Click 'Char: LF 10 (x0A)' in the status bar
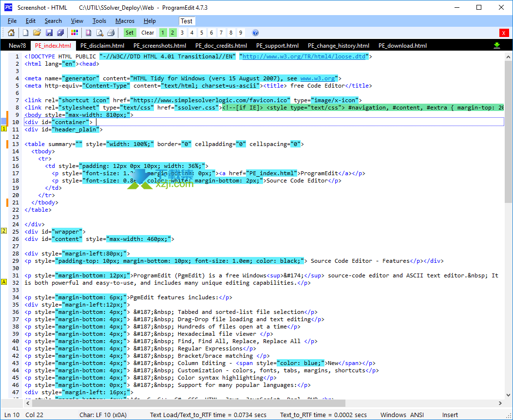 [103, 415]
